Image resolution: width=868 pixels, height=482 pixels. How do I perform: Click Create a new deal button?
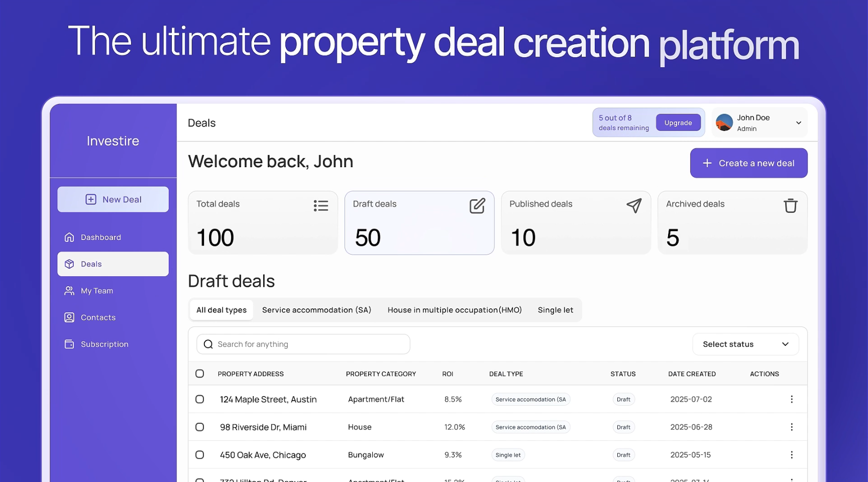pyautogui.click(x=748, y=163)
